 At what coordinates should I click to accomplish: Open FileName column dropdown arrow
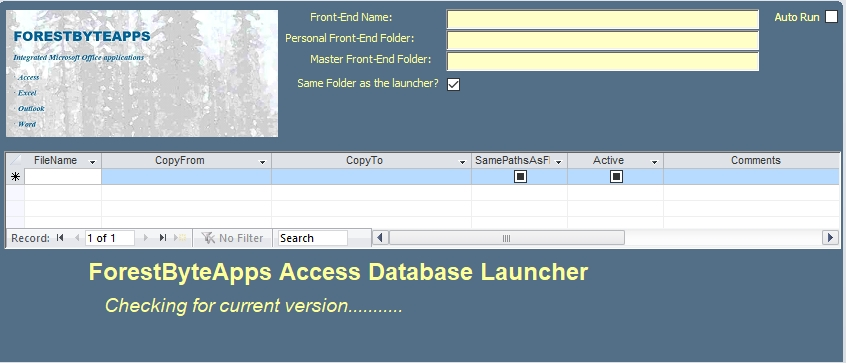pyautogui.click(x=92, y=161)
